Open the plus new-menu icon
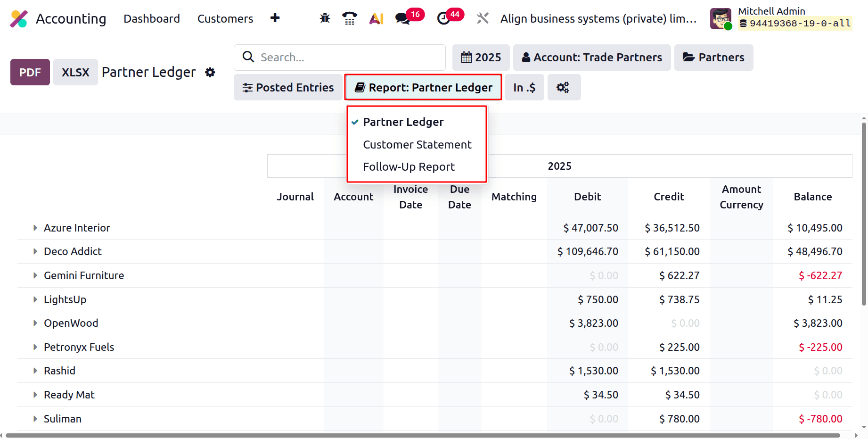 pos(275,18)
